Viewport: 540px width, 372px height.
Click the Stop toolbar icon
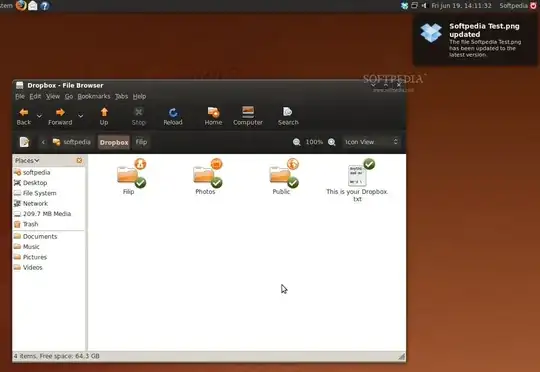click(139, 116)
